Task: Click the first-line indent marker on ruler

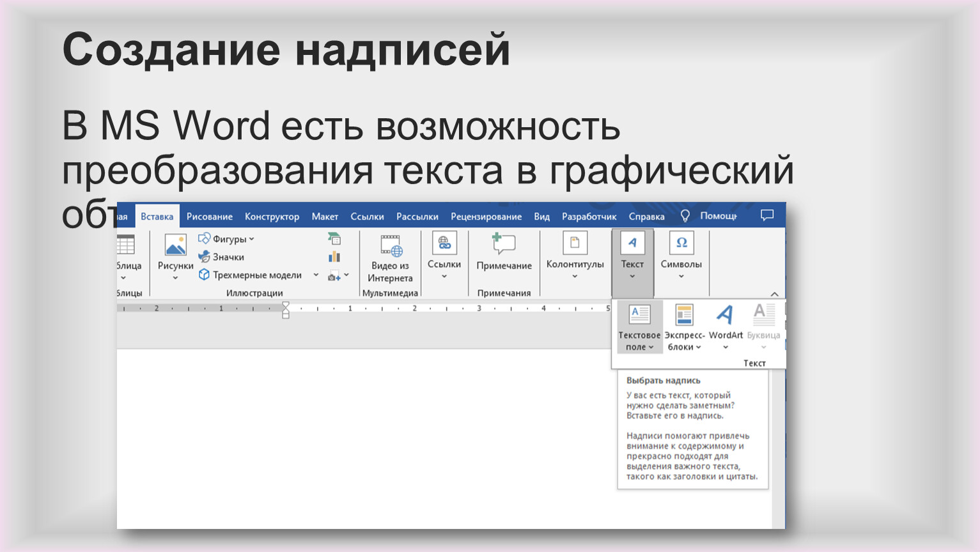Action: 286,305
